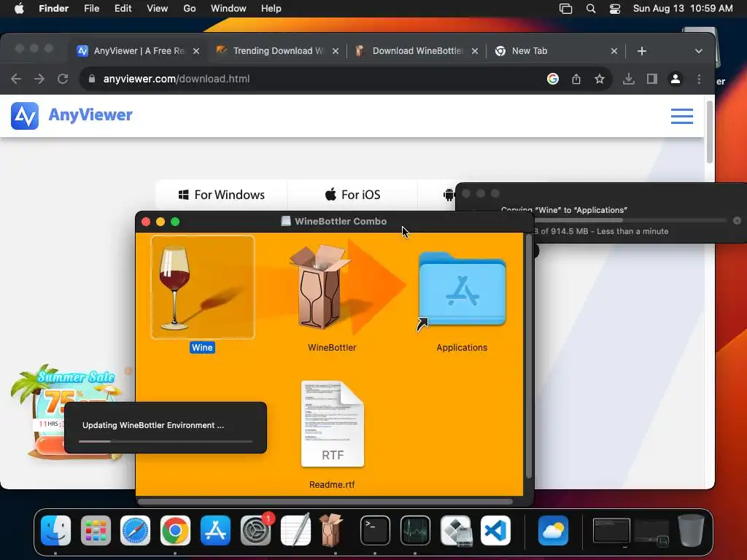Screen dimensions: 747x560
Task: Open the Readme.rtf document icon
Action: pyautogui.click(x=333, y=424)
